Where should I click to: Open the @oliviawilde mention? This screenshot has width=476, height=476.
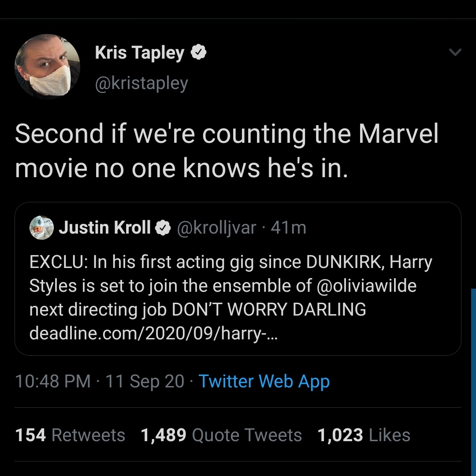pos(367,286)
